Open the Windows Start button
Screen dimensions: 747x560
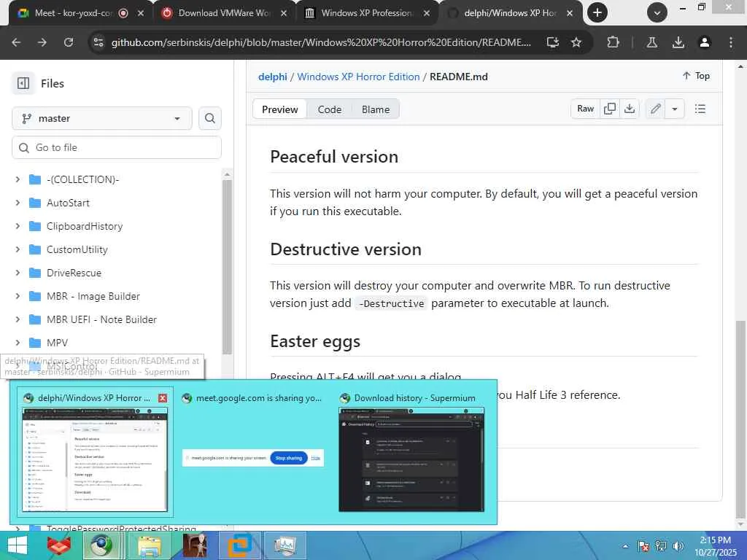18,545
